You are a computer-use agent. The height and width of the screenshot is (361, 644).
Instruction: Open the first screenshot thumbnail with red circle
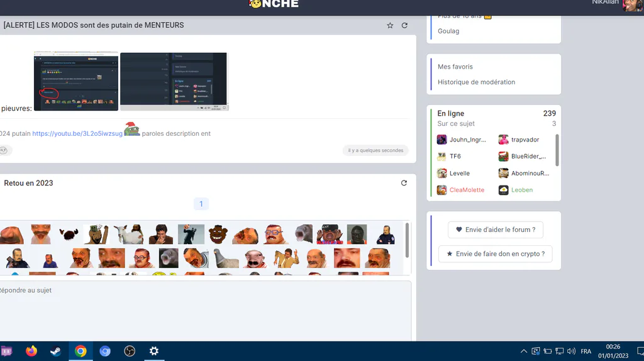coord(76,81)
